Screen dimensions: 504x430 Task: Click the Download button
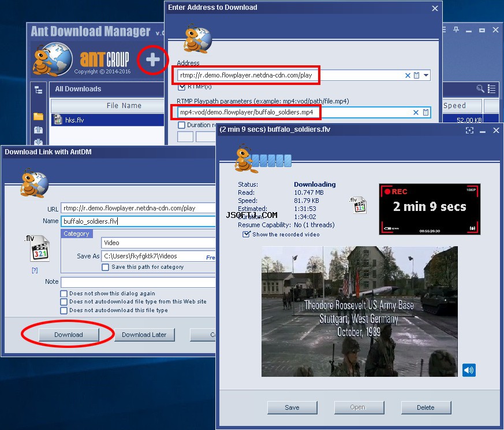tap(69, 335)
